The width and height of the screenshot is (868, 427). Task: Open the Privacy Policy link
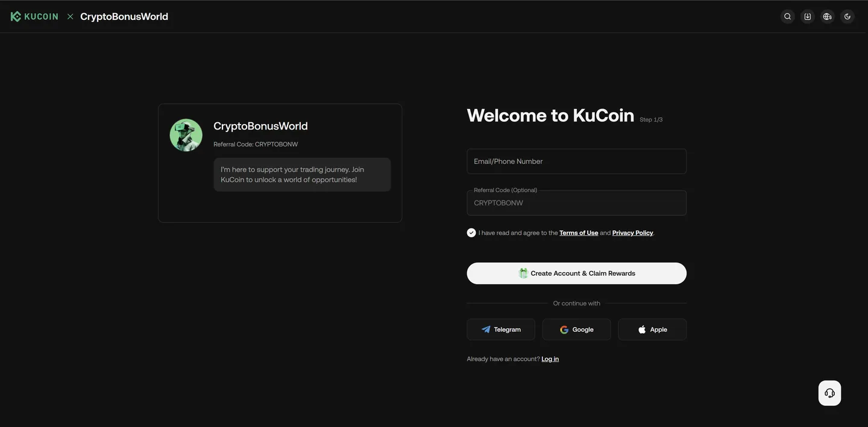point(632,232)
